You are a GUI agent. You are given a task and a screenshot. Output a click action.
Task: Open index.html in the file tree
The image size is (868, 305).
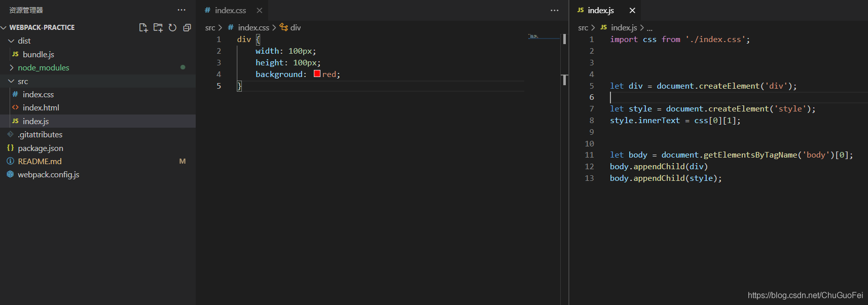click(41, 107)
